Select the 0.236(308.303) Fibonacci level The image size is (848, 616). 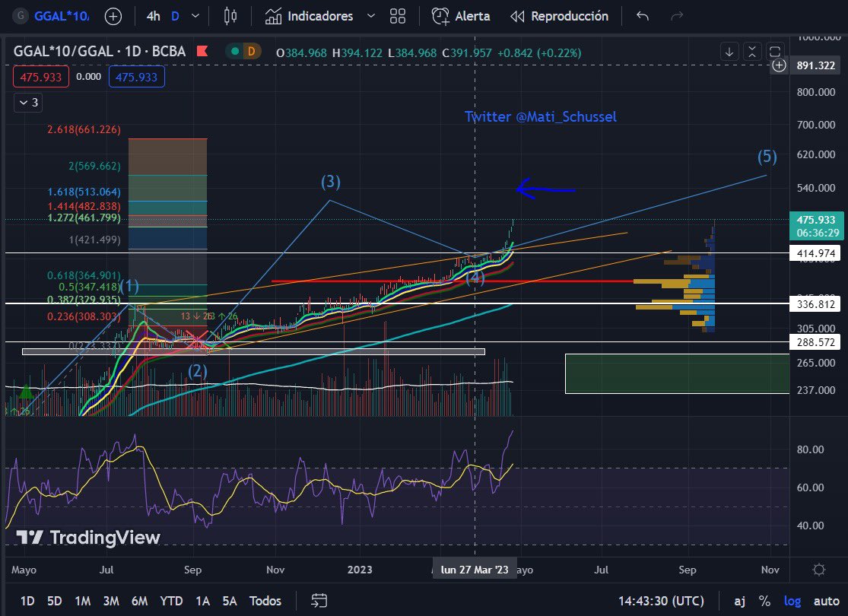point(84,316)
